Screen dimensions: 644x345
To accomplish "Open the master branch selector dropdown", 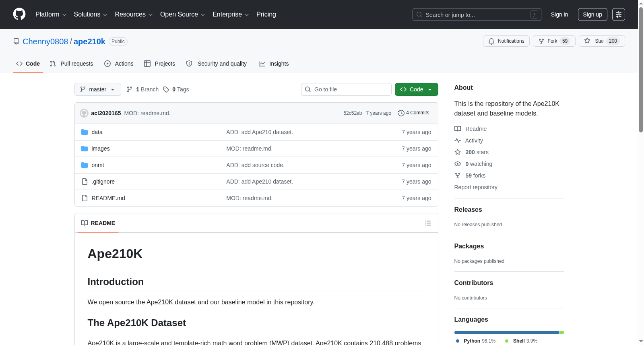I will (x=98, y=89).
